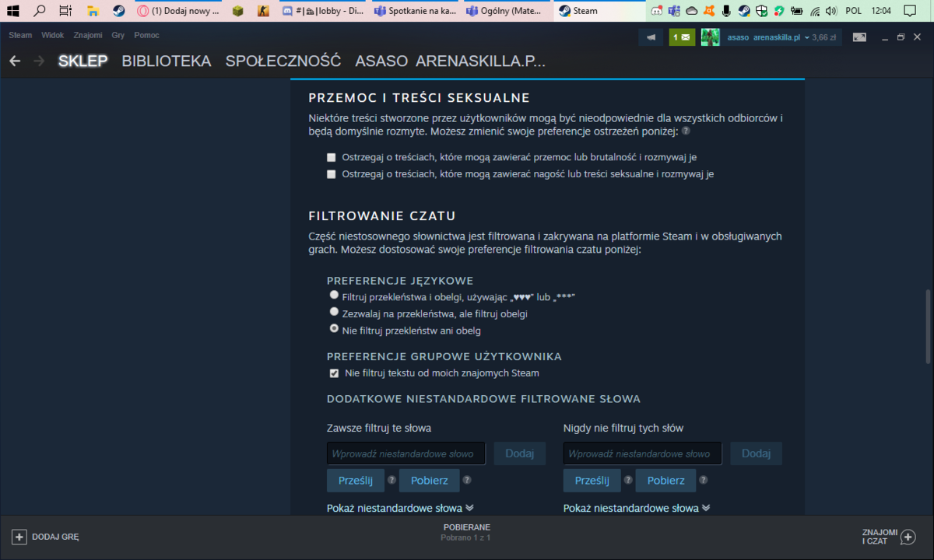The height and width of the screenshot is (560, 934).
Task: Click the OneDrive cloud tray icon
Action: pyautogui.click(x=691, y=11)
